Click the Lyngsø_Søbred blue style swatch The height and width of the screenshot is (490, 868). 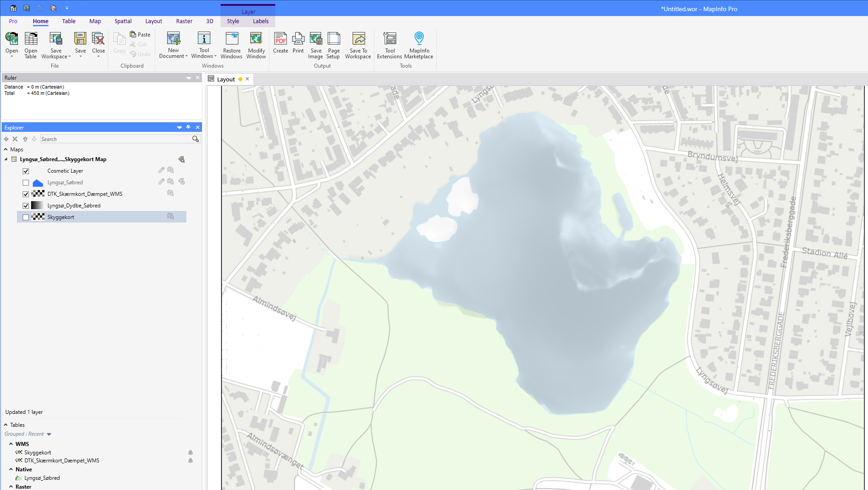tap(38, 182)
